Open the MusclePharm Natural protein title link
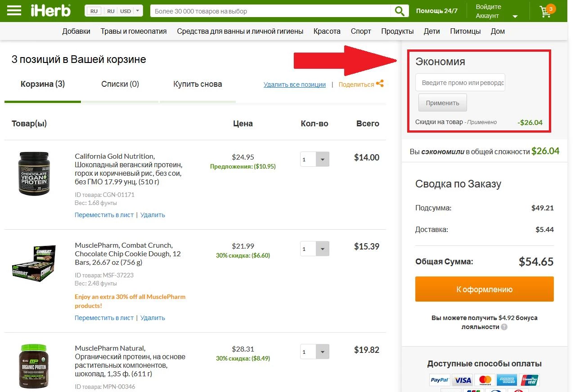Screen dimensions: 575x392 (x=130, y=361)
